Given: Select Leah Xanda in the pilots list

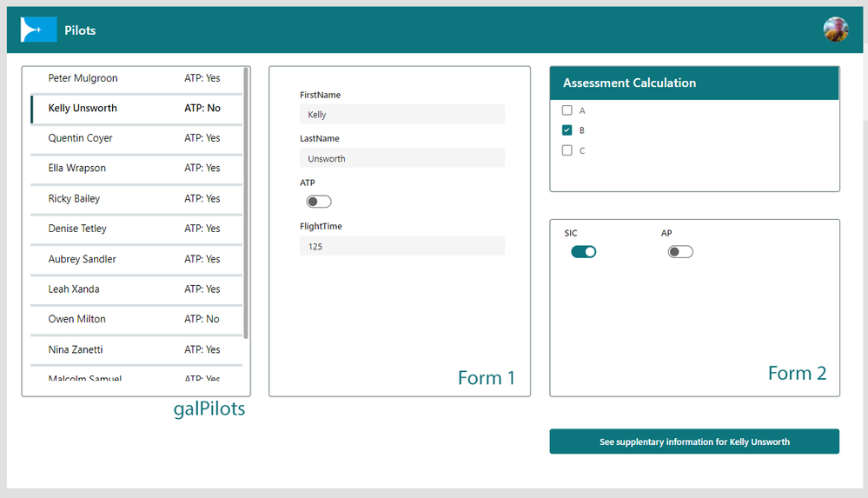Looking at the screenshot, I should click(136, 289).
